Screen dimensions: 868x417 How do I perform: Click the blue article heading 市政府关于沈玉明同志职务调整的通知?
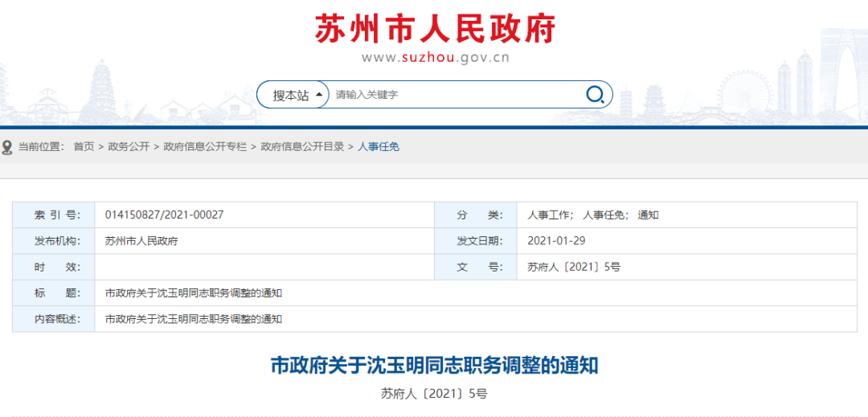pyautogui.click(x=435, y=366)
